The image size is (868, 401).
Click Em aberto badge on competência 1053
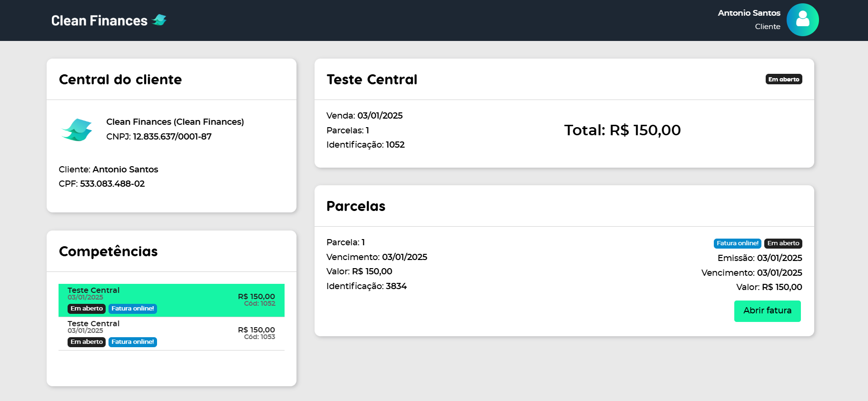pos(87,342)
